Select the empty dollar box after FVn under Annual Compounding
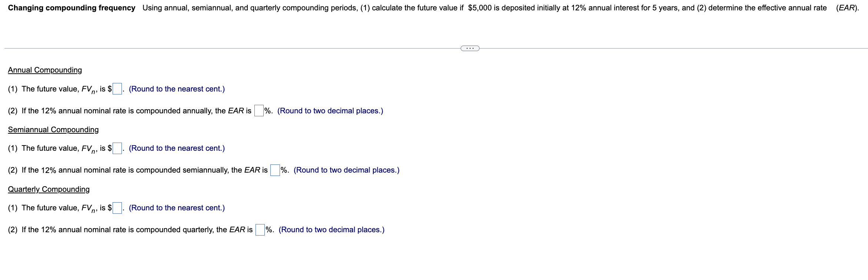Viewport: 868px width, 280px height. [117, 88]
